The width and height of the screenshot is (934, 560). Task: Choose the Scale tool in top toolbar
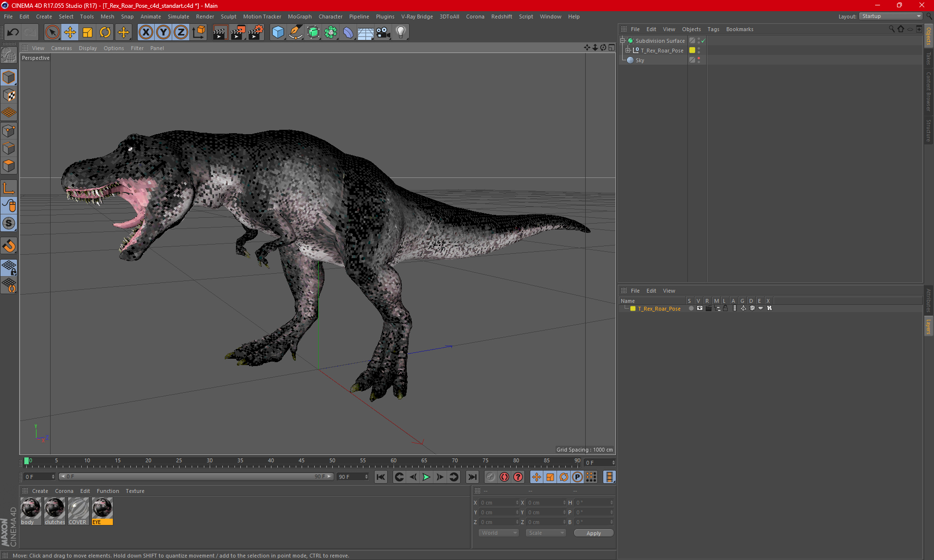point(88,32)
